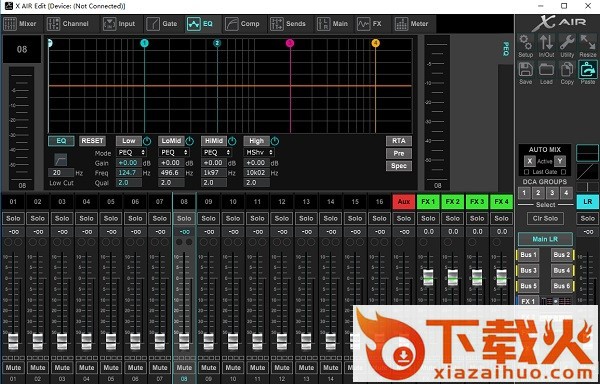Viewport: 600px width, 384px height.
Task: Open the LoMid band Mode dropdown
Action: click(x=174, y=152)
